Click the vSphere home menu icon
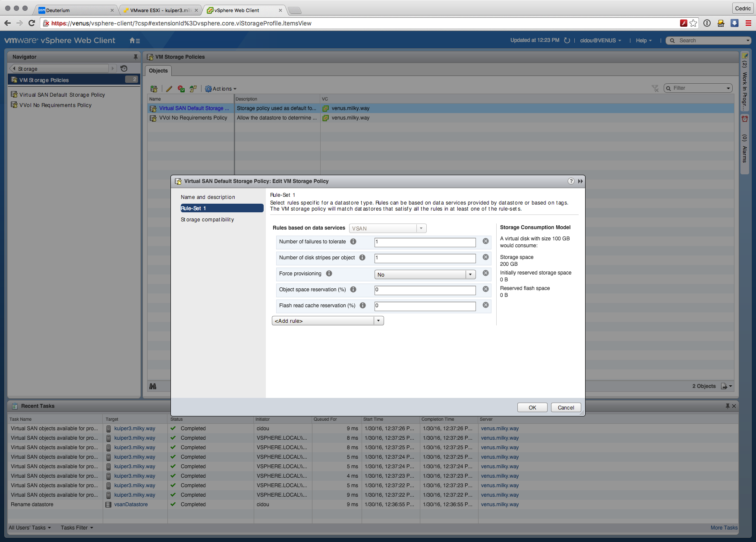The width and height of the screenshot is (756, 542). [134, 41]
